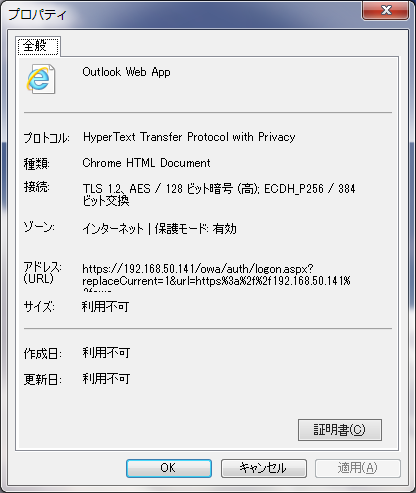Click the Internet Explorer page icon

point(41,79)
